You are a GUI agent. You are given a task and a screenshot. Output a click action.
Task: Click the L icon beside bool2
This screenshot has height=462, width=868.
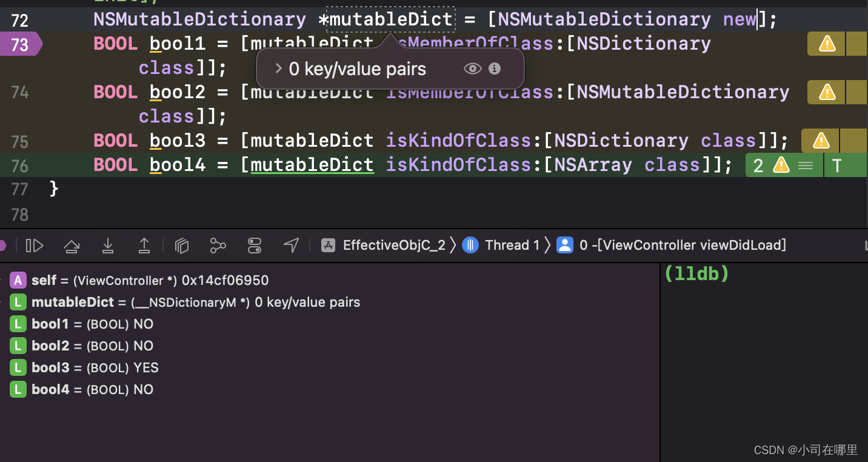(18, 346)
